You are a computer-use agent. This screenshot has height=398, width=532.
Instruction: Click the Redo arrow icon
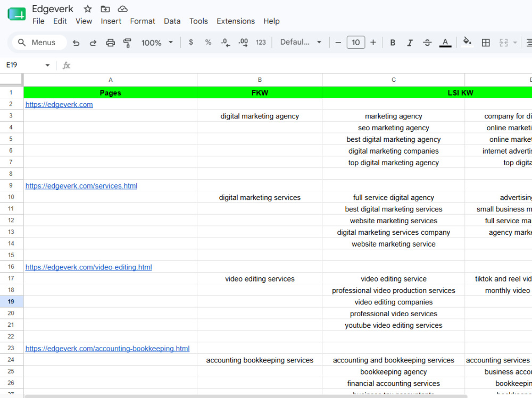click(x=93, y=43)
